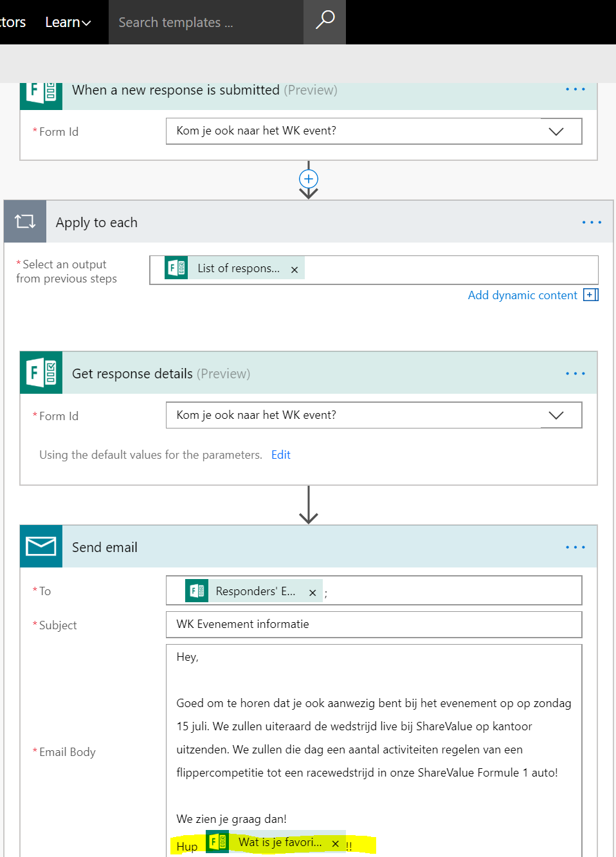Click the 'We zien je graag dan!' line

pos(231,819)
